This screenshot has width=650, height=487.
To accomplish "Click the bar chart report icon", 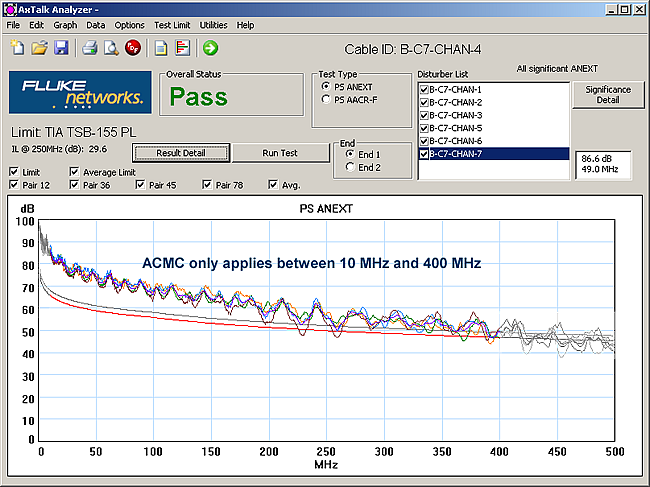I will 182,48.
